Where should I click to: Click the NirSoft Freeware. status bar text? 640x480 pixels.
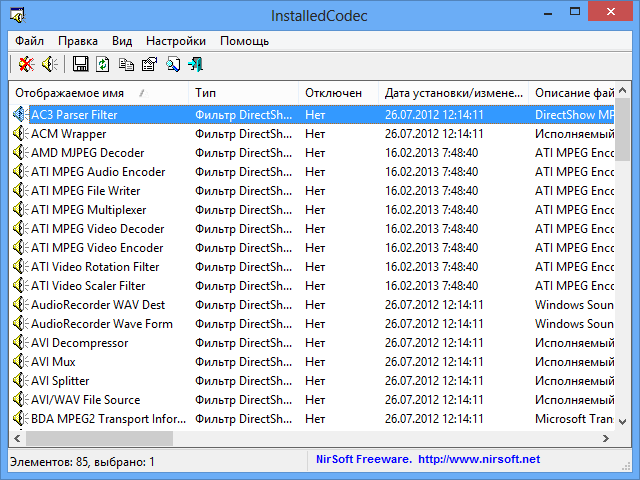coord(364,459)
